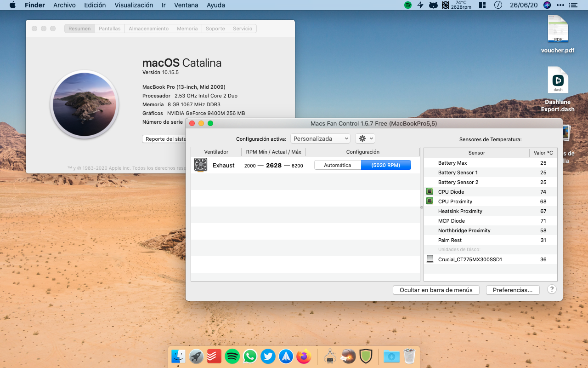Viewport: 588px width, 368px height.
Task: Launch Firefox from the Dock
Action: pyautogui.click(x=304, y=356)
